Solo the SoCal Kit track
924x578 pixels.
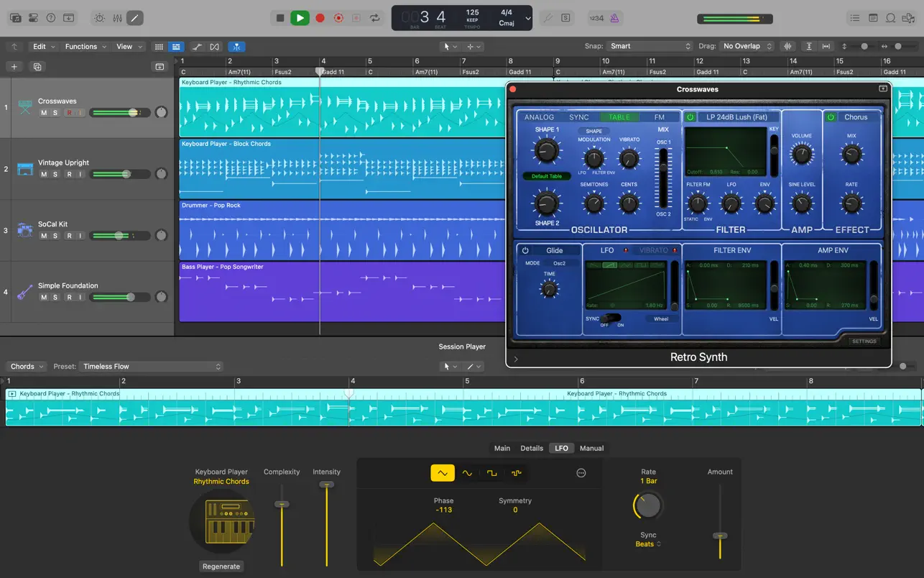(x=55, y=236)
